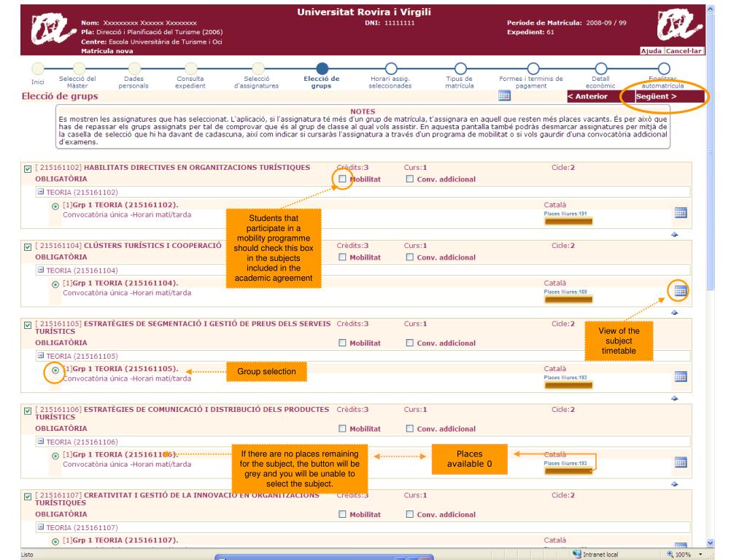Select Grp 1 TEORIA (215161104) radio button
Screen dimensions: 747x560
coord(55,284)
